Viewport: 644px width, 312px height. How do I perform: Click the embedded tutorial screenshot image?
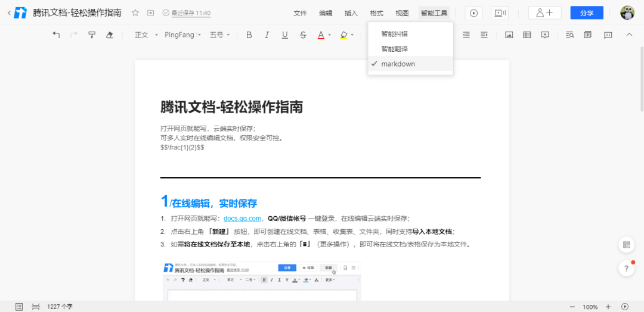[262, 281]
